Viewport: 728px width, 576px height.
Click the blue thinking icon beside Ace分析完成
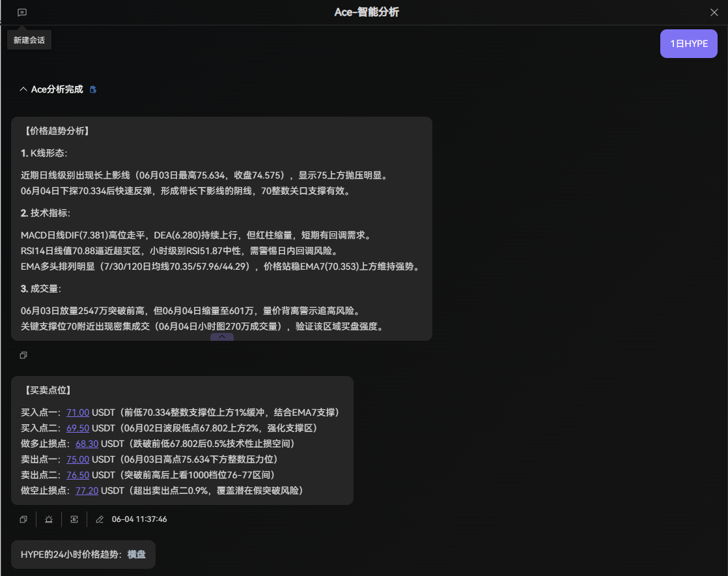93,89
